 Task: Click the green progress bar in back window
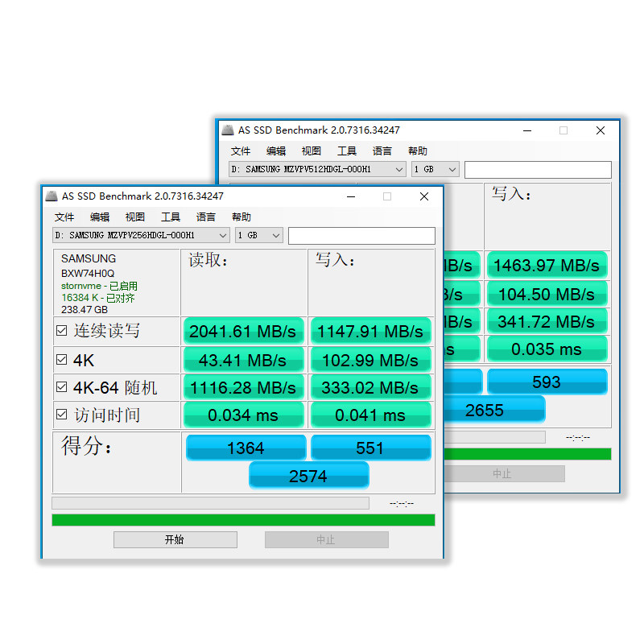pyautogui.click(x=528, y=454)
